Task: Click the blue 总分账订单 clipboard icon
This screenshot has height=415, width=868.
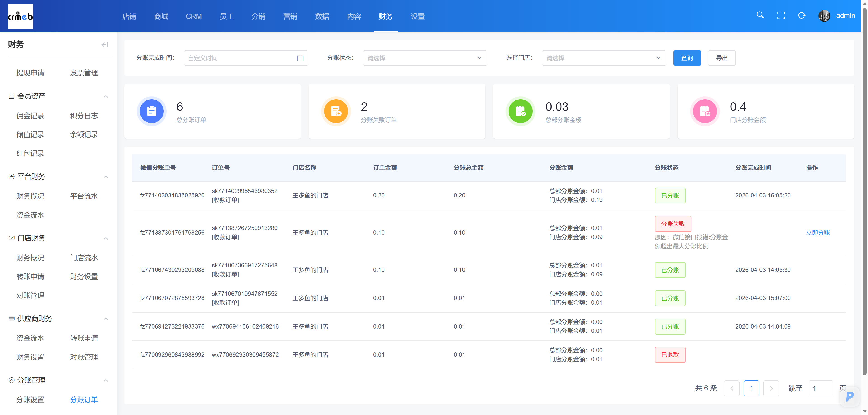Action: tap(152, 111)
